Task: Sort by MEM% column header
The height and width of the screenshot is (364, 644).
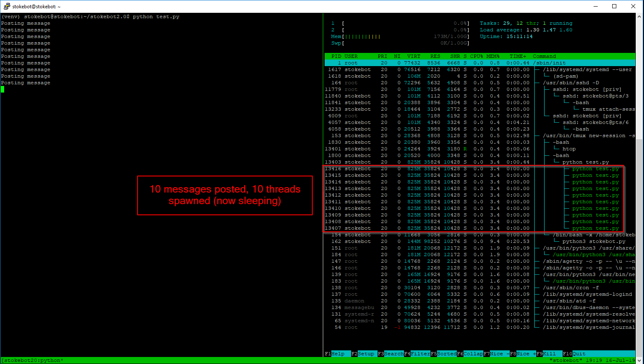Action: (x=493, y=56)
